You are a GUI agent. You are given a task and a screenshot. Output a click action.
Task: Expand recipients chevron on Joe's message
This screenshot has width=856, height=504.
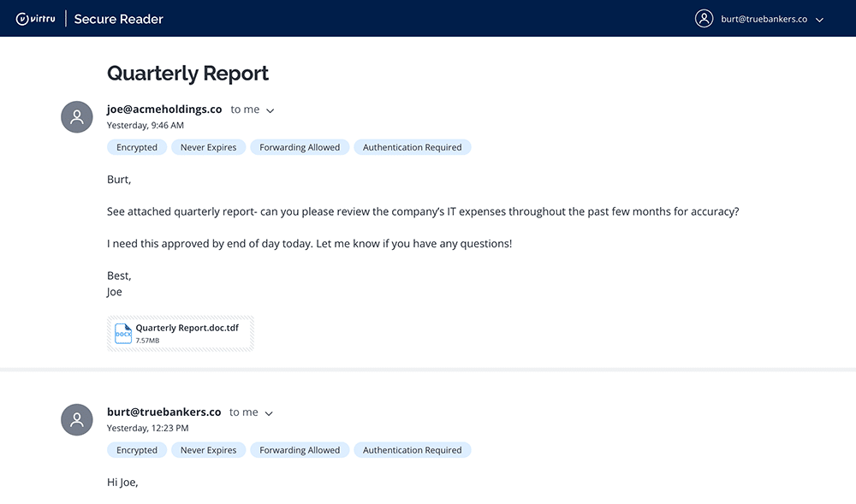tap(270, 110)
